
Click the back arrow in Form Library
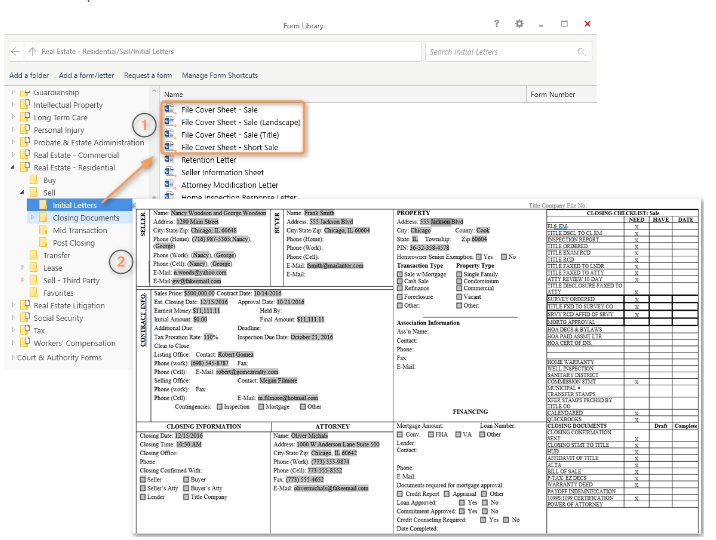click(15, 52)
